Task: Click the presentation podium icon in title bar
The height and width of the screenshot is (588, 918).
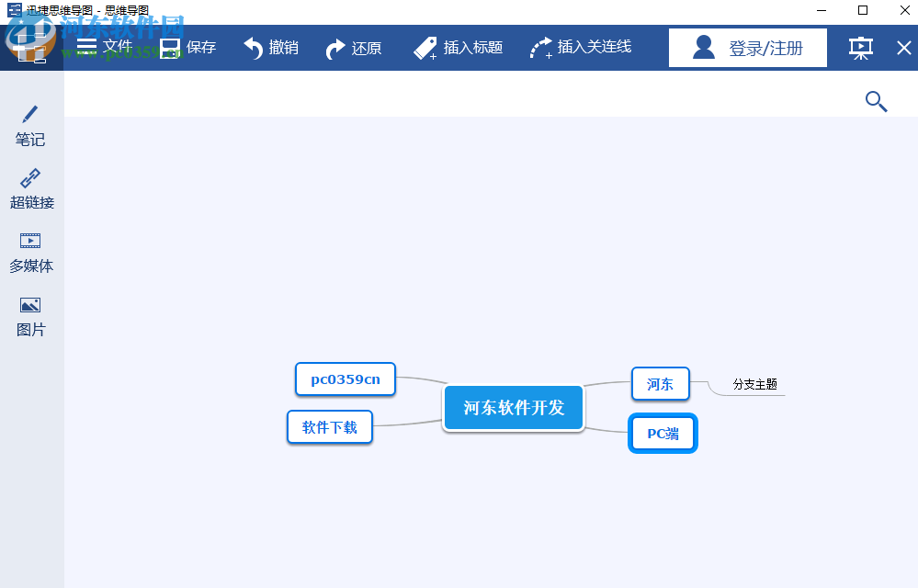Action: [x=859, y=47]
